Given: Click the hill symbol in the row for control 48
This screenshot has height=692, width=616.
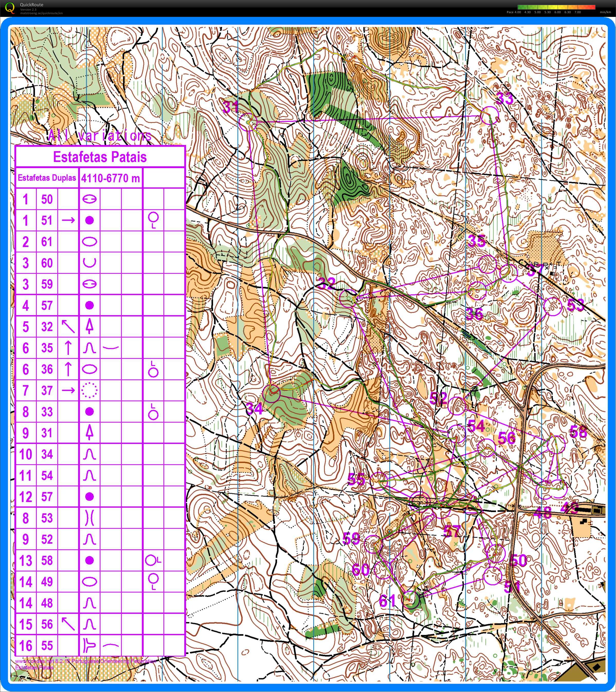Looking at the screenshot, I should [89, 603].
